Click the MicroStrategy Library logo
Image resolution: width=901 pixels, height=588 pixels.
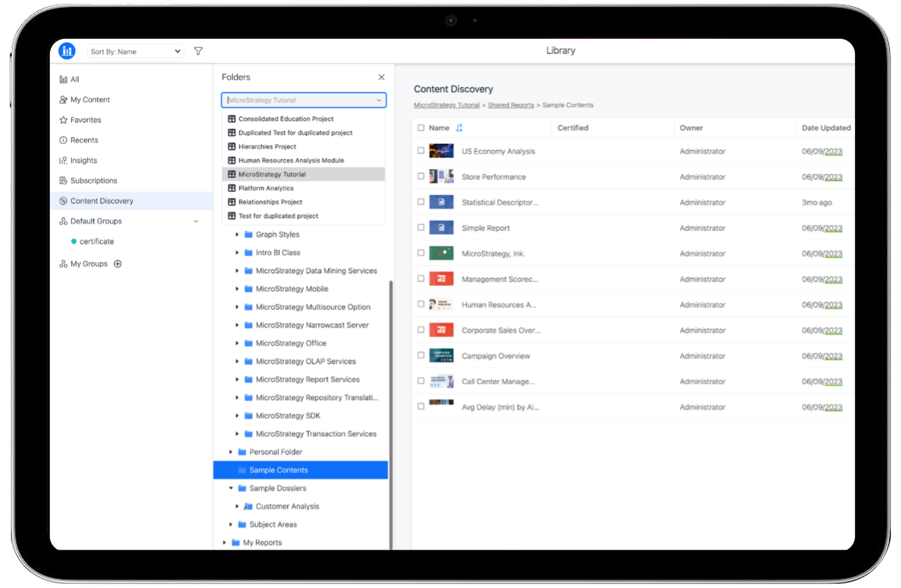(66, 51)
